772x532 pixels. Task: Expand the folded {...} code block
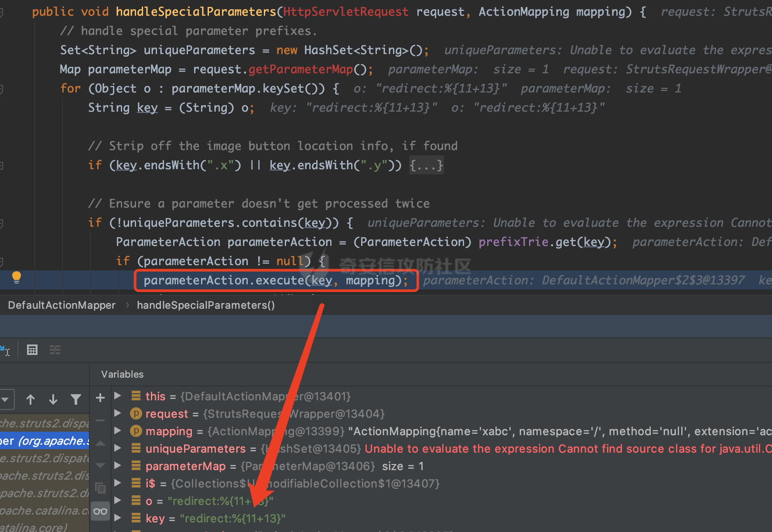click(x=426, y=165)
